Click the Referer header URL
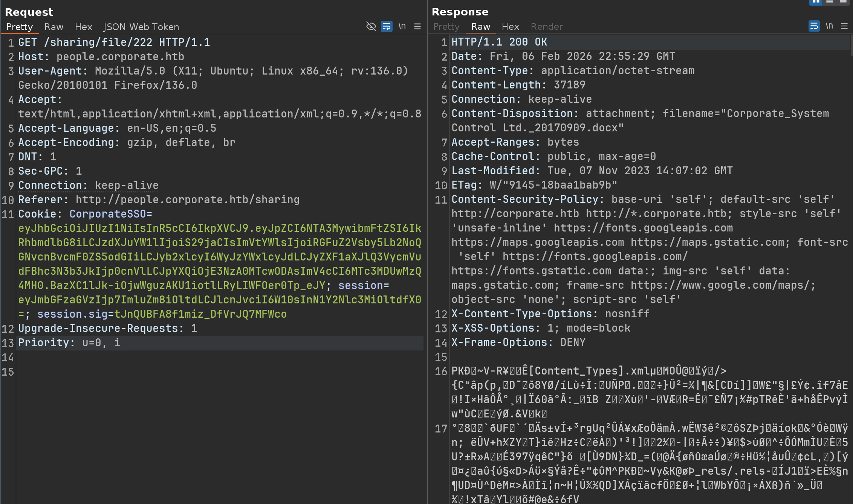Image resolution: width=853 pixels, height=504 pixels. pyautogui.click(x=187, y=199)
